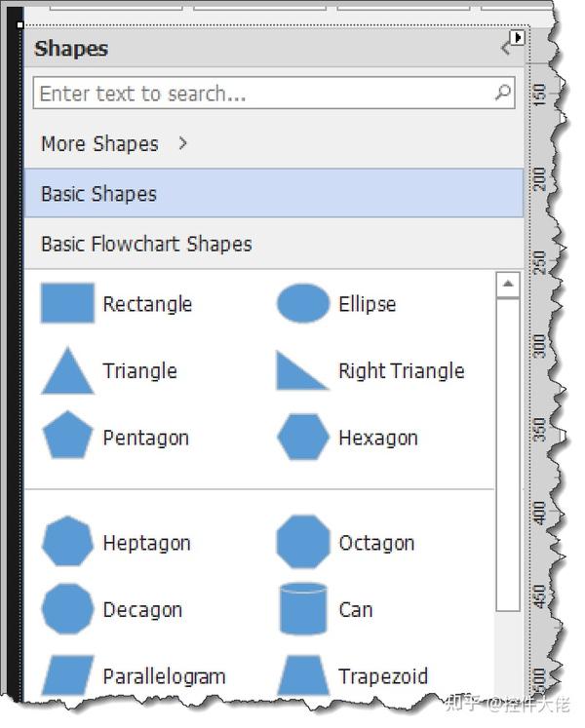
Task: Pick the Ellipse shape icon
Action: pos(303,303)
